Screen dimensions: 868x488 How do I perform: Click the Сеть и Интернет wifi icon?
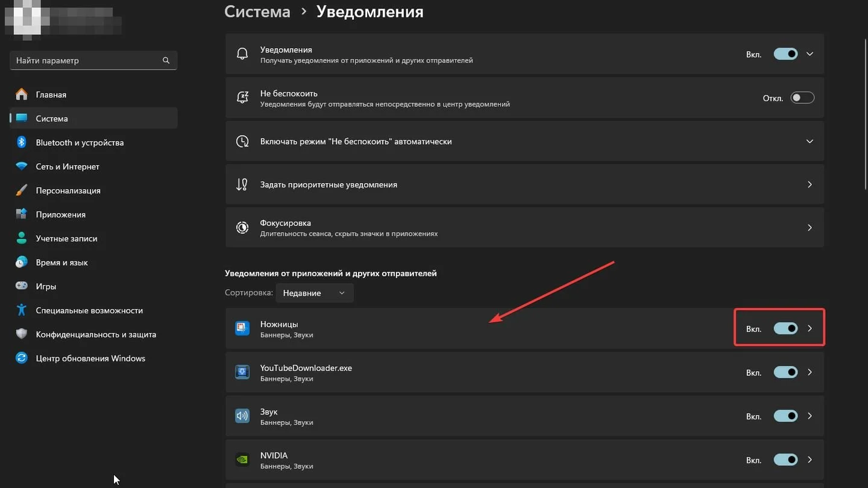[22, 166]
